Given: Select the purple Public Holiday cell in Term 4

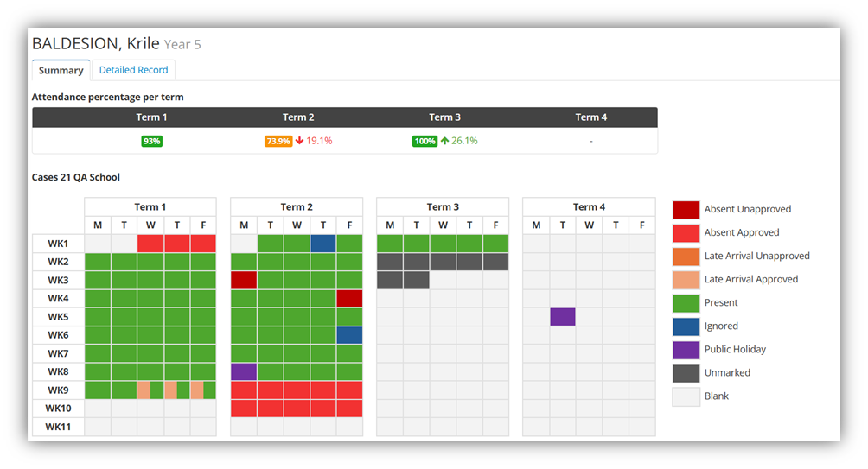Looking at the screenshot, I should [x=562, y=317].
